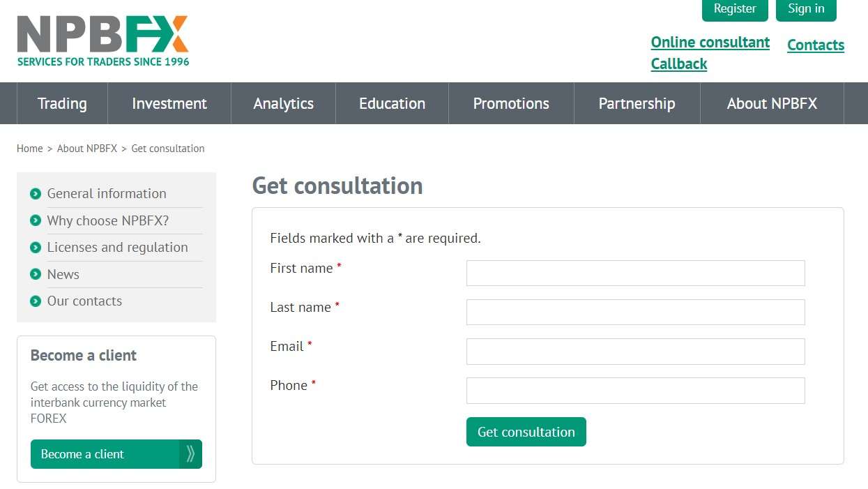Click the Register button

[x=735, y=9]
